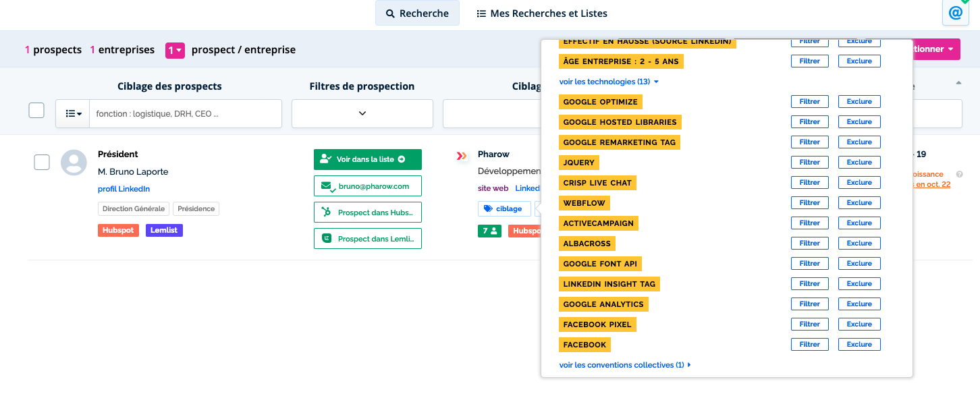Viewport: 980px width, 396px height.
Task: Click the ciblage tag button
Action: [x=504, y=209]
